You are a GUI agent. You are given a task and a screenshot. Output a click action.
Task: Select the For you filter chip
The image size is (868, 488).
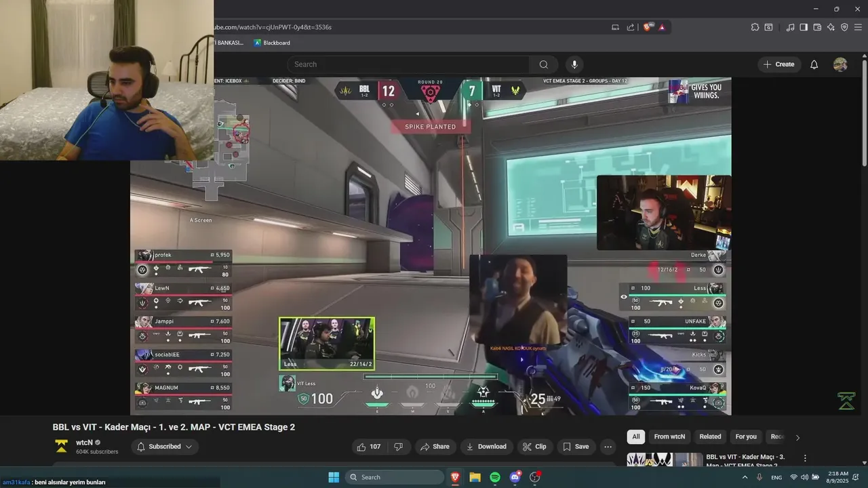point(746,436)
